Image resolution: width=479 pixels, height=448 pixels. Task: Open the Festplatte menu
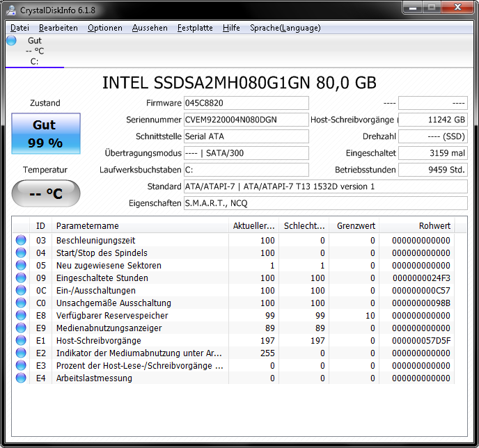195,28
